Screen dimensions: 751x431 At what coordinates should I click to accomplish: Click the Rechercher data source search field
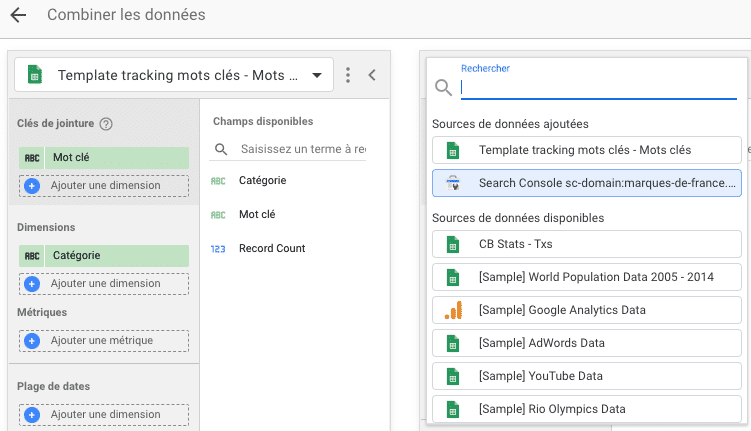(x=597, y=87)
